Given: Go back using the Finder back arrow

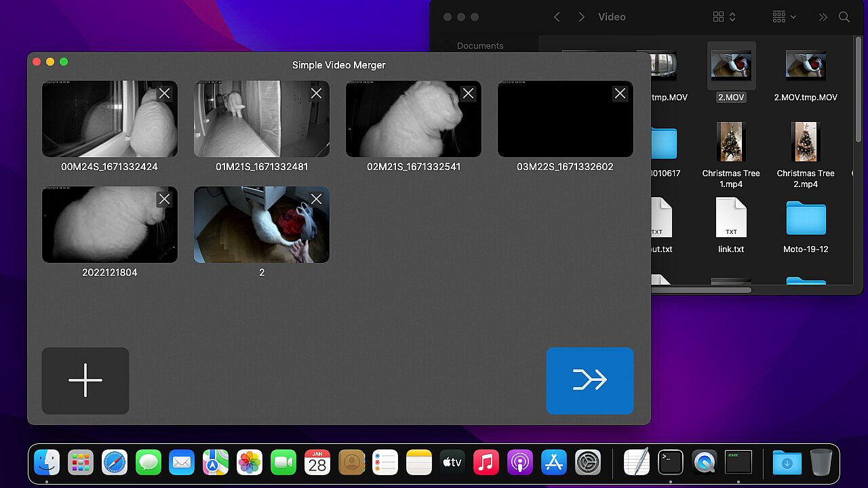Looking at the screenshot, I should click(x=557, y=17).
